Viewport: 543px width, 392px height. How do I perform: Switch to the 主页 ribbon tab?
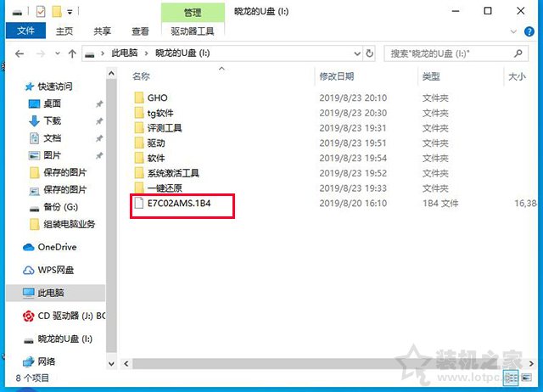click(x=64, y=31)
